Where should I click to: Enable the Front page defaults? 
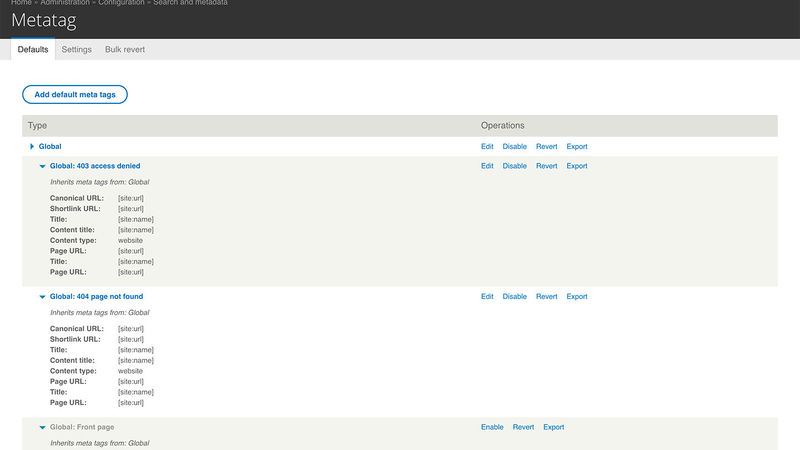coord(492,427)
